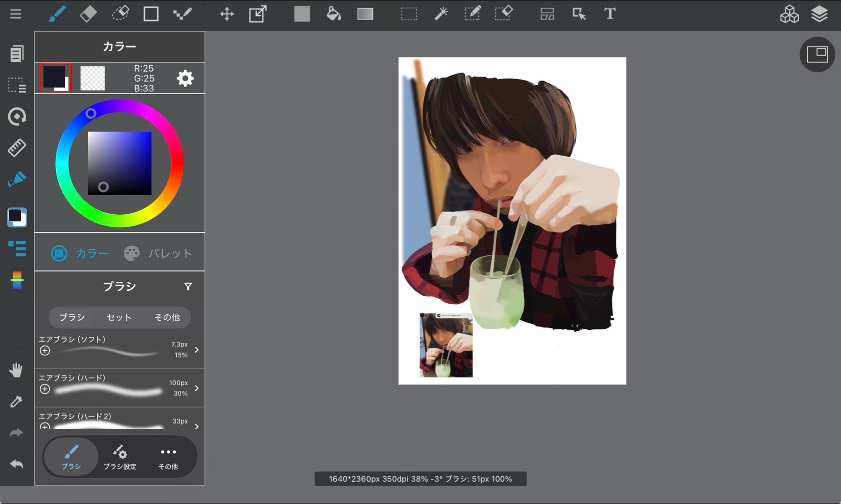Select the panel Divide tool

(547, 14)
